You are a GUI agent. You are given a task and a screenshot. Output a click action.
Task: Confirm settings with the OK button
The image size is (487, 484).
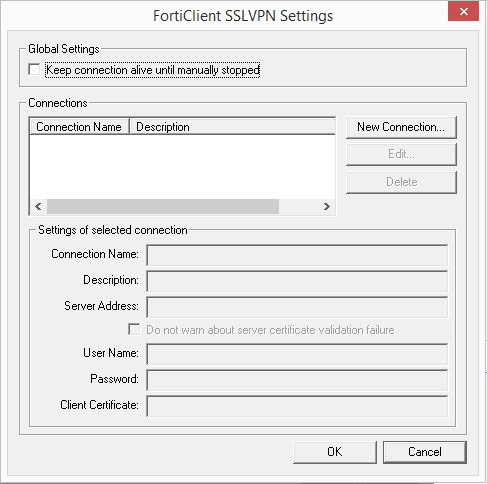pos(335,452)
